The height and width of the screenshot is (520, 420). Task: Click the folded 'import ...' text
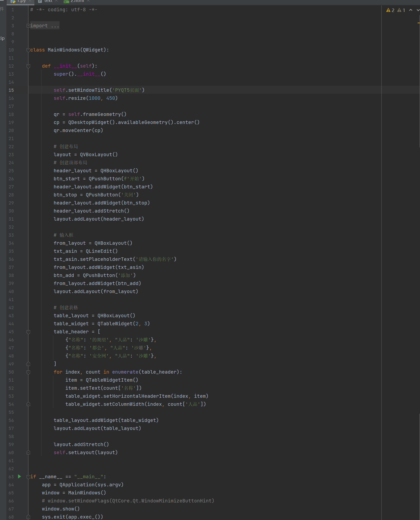[45, 26]
